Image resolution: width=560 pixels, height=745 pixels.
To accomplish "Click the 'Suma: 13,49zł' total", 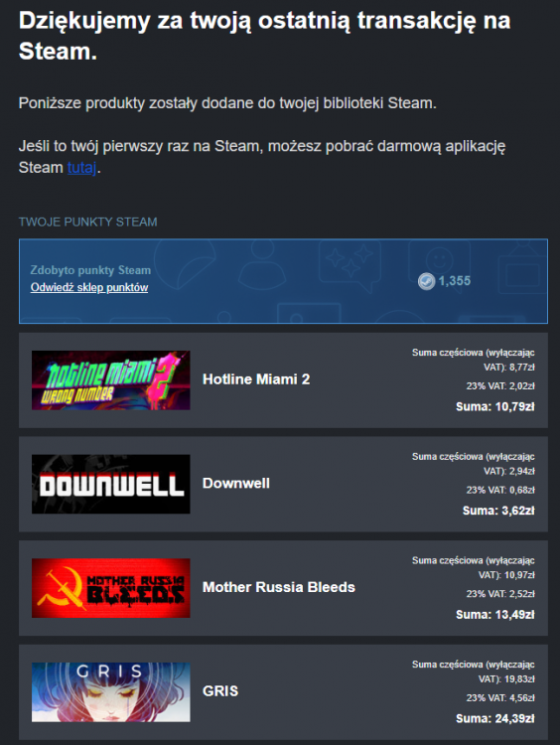I will [x=495, y=615].
